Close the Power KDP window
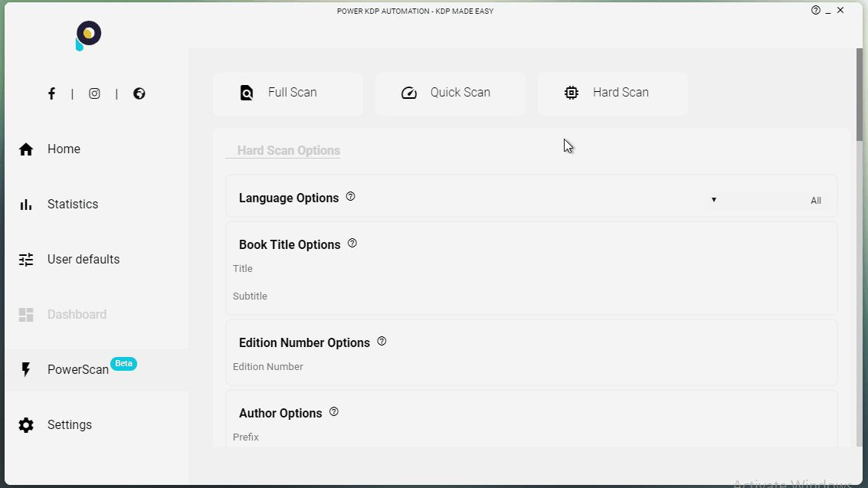The width and height of the screenshot is (868, 488). (x=840, y=10)
